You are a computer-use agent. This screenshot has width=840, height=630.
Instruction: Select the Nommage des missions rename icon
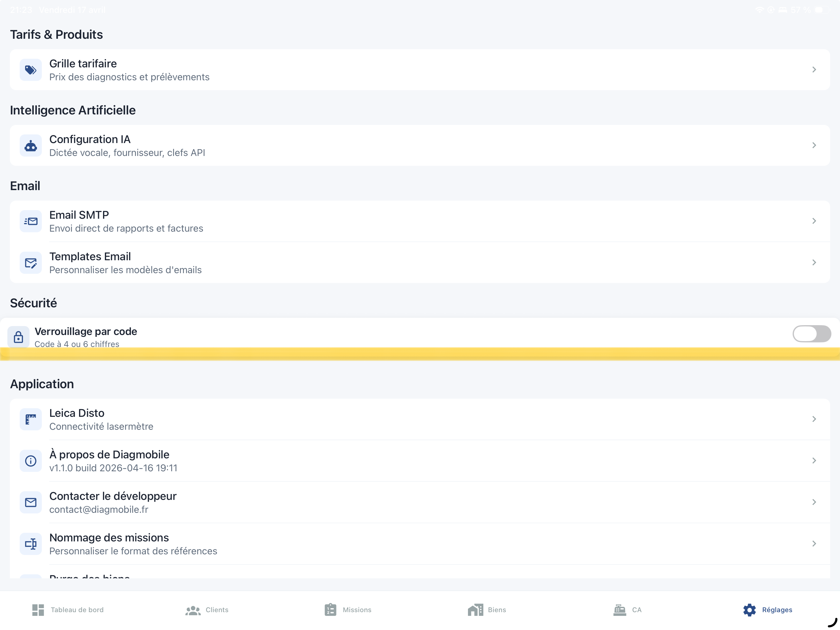tap(31, 543)
